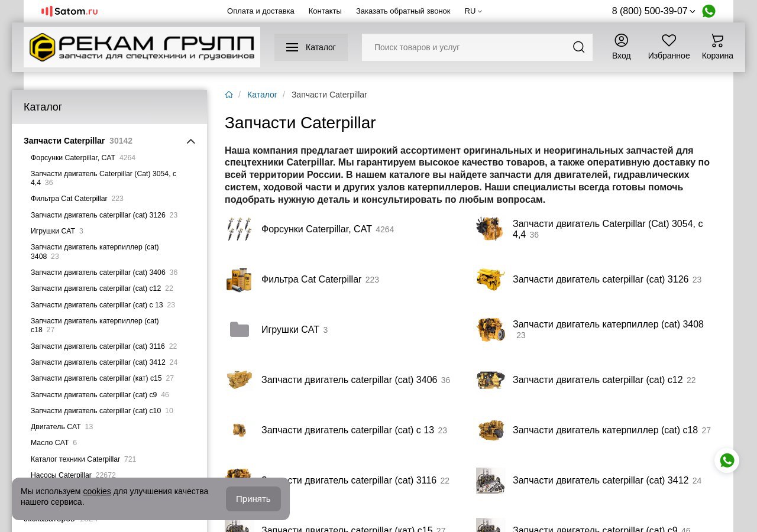
Task: Click engine thumbnail for 3126 parts
Action: pos(490,280)
